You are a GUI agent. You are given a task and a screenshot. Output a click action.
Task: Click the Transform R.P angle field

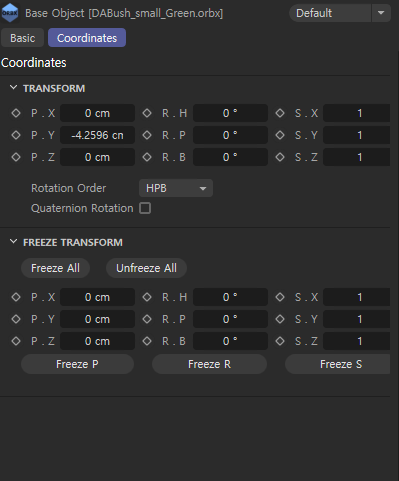pyautogui.click(x=230, y=135)
